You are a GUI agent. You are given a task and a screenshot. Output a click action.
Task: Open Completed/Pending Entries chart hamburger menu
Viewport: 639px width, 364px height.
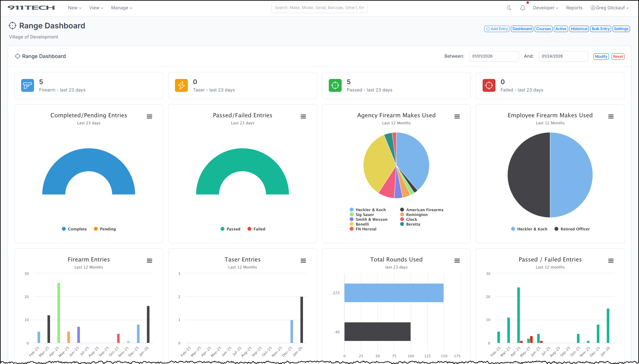click(x=150, y=116)
